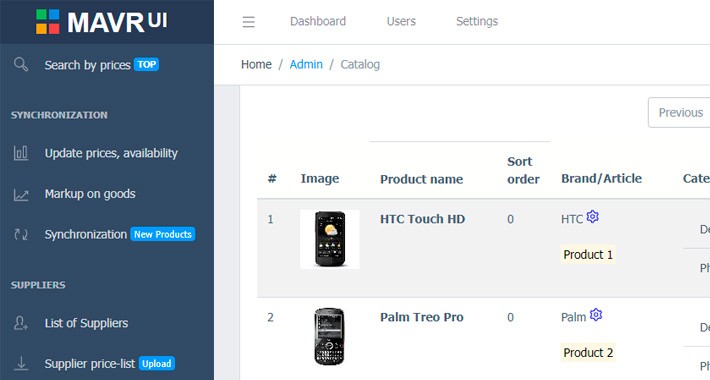Open the Settings menu item
This screenshot has width=710, height=380.
click(x=477, y=21)
